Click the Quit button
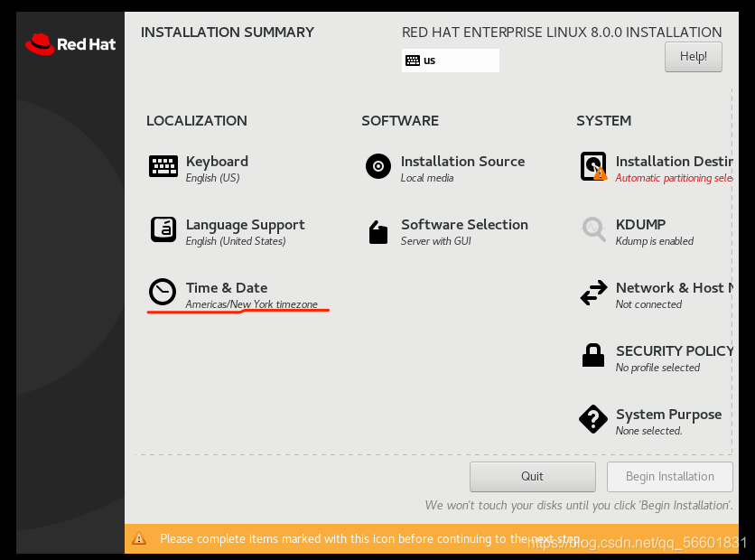The height and width of the screenshot is (560, 755). pyautogui.click(x=533, y=477)
